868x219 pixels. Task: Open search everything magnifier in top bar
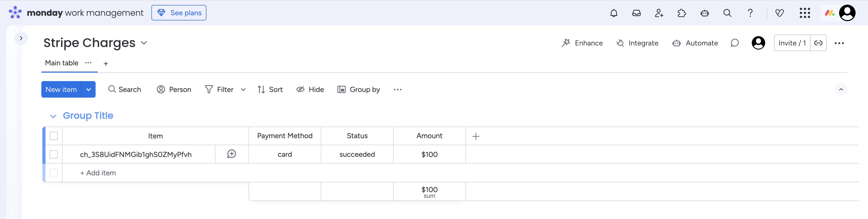pos(727,13)
